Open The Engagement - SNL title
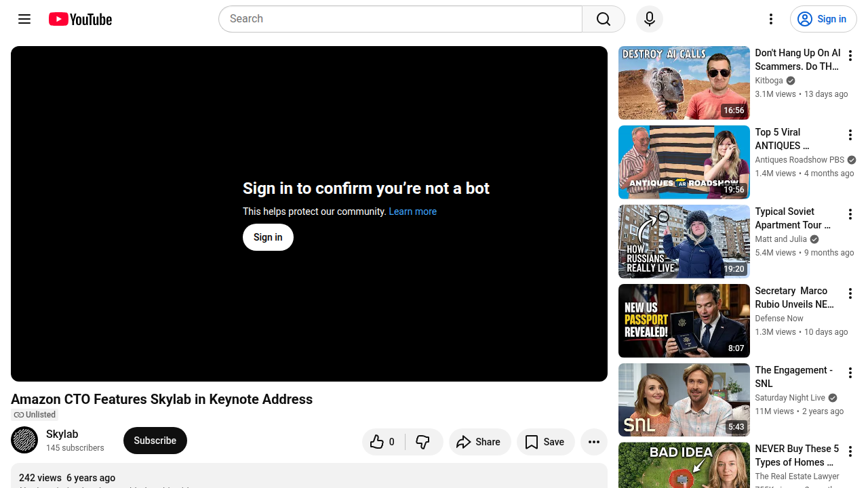The height and width of the screenshot is (488, 868). tap(794, 377)
